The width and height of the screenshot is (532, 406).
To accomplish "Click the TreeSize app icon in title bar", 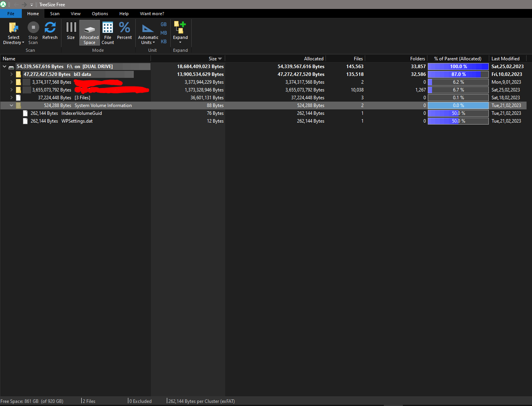I will click(3, 4).
